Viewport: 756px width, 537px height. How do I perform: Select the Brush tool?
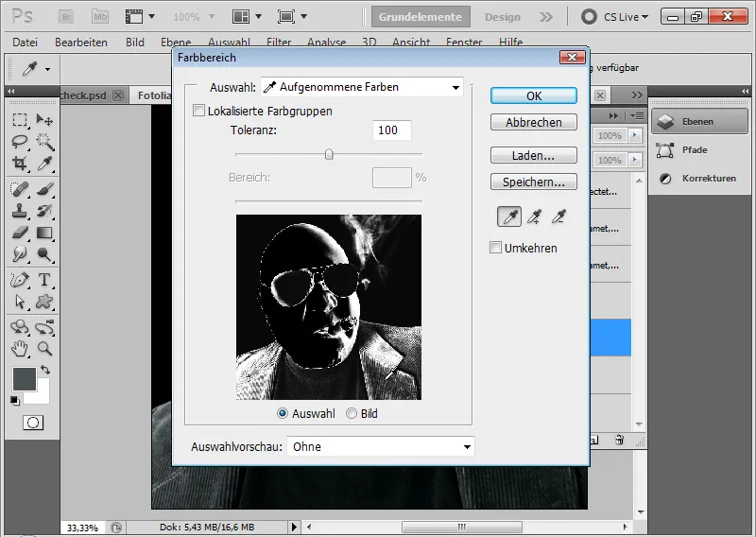click(x=44, y=189)
